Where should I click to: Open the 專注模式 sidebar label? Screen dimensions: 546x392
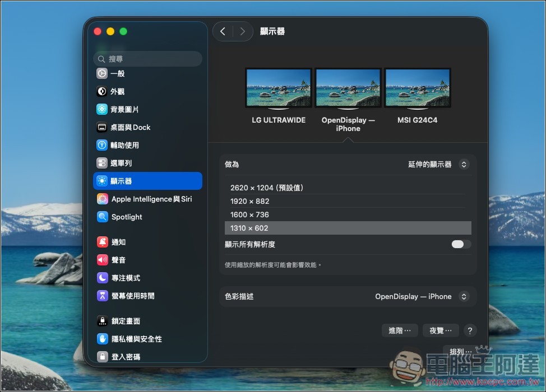pyautogui.click(x=126, y=278)
